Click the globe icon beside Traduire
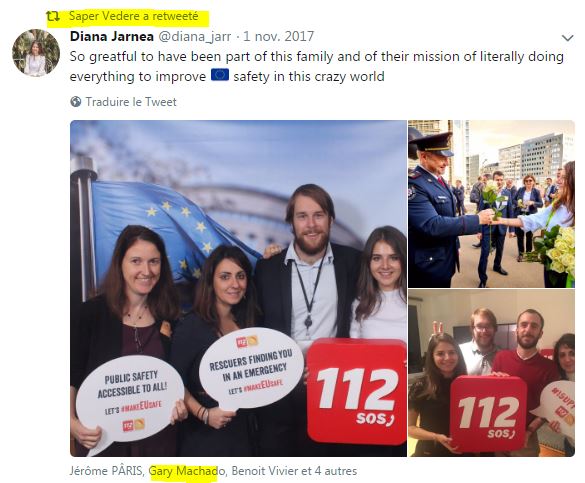The width and height of the screenshot is (585, 483). (76, 102)
